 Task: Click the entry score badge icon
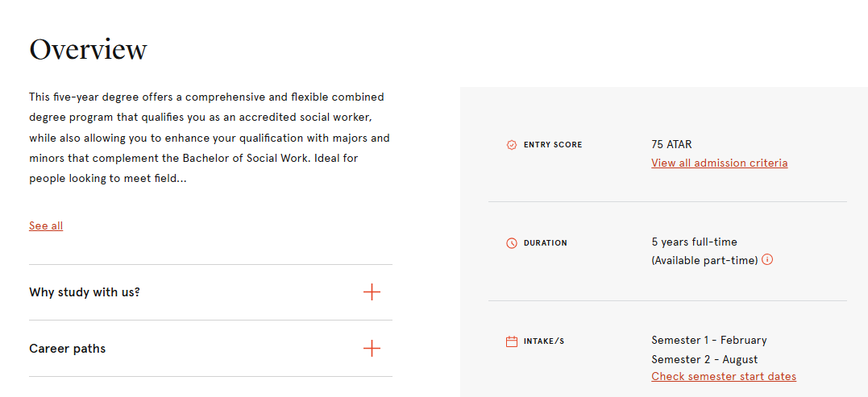point(512,145)
